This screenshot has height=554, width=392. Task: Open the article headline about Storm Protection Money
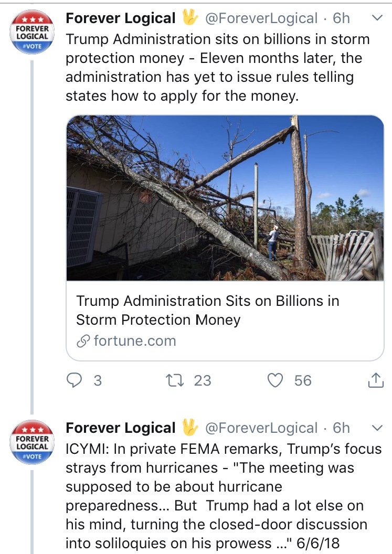[207, 310]
